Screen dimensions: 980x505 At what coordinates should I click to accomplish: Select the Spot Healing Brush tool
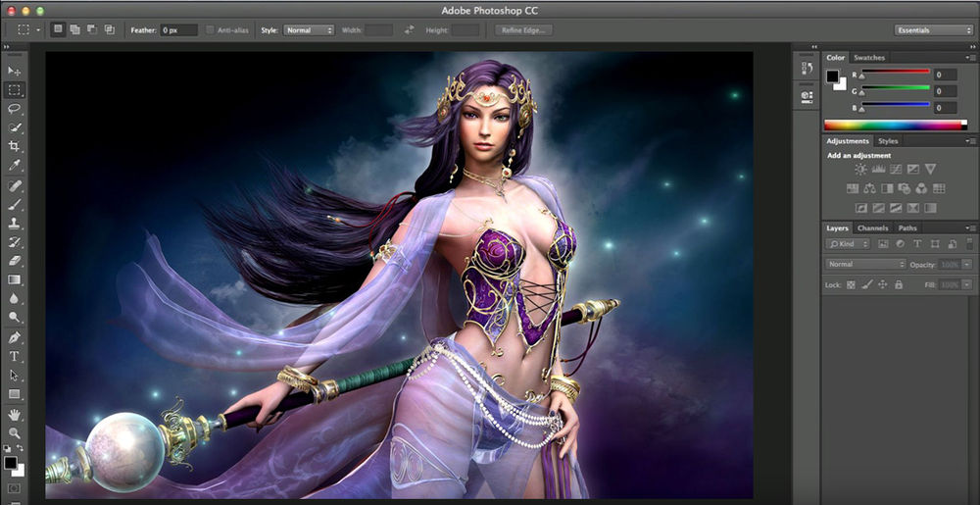(14, 185)
